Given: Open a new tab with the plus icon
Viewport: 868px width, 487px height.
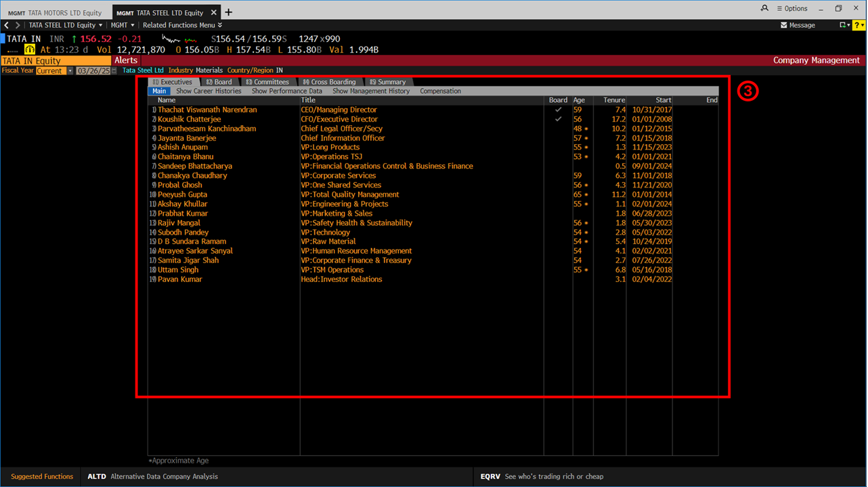Looking at the screenshot, I should tap(228, 12).
